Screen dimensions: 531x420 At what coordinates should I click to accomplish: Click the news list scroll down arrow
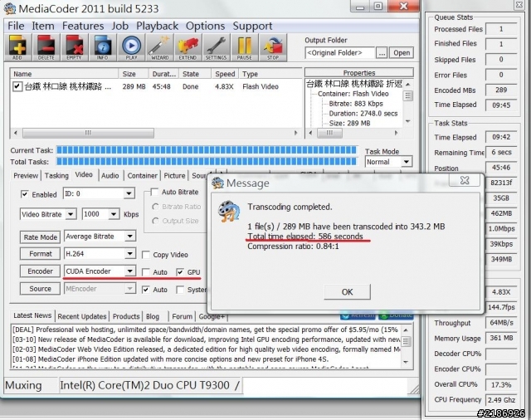coord(407,362)
